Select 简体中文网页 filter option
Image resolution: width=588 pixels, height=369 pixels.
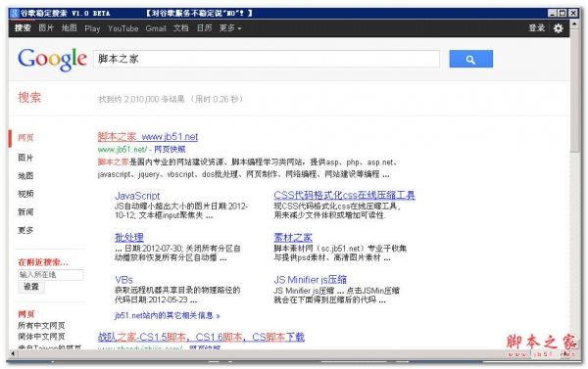coord(41,337)
